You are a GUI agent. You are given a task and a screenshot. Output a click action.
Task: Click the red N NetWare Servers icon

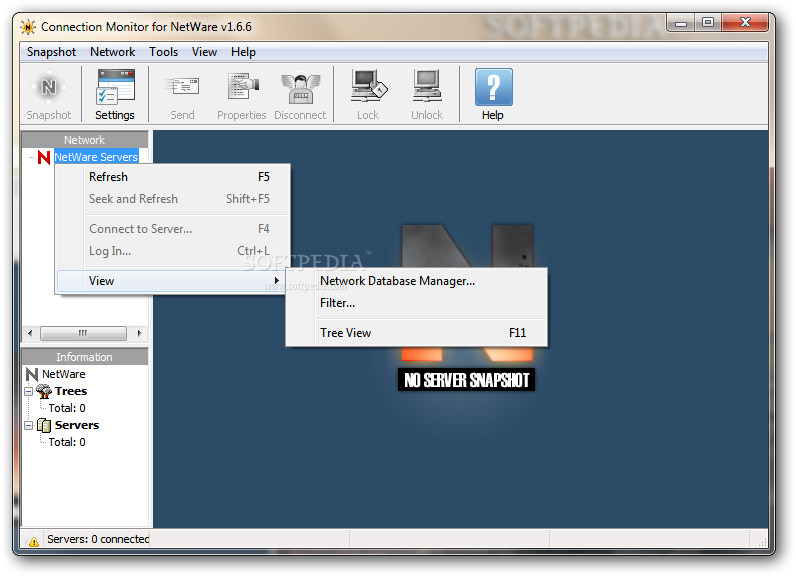pos(44,157)
